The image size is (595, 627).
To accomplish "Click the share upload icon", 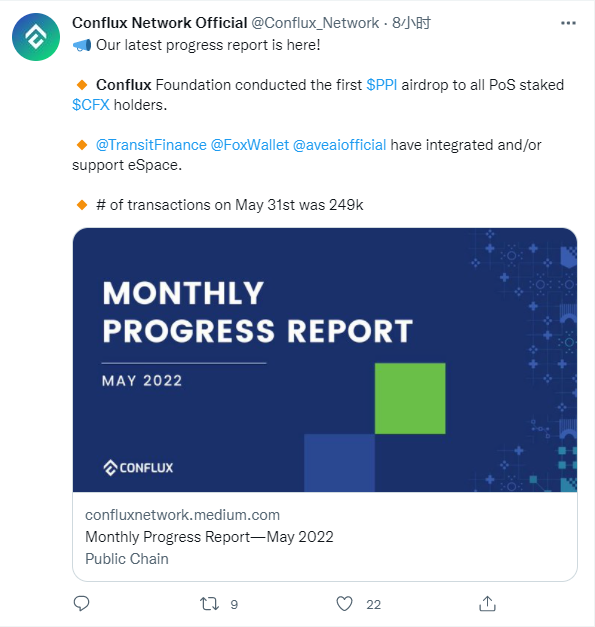I will (x=487, y=603).
